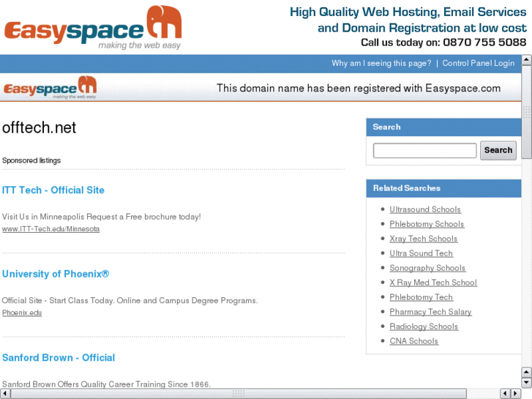This screenshot has height=399, width=532.
Task: Open the www.ITT-Tech.edu/Minnesota URL link
Action: (x=51, y=229)
